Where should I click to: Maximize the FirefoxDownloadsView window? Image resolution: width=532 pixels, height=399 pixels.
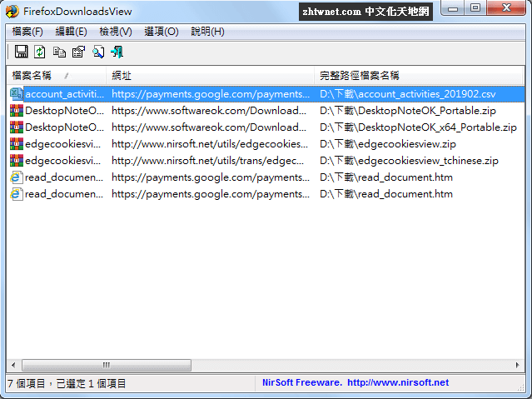[x=475, y=8]
